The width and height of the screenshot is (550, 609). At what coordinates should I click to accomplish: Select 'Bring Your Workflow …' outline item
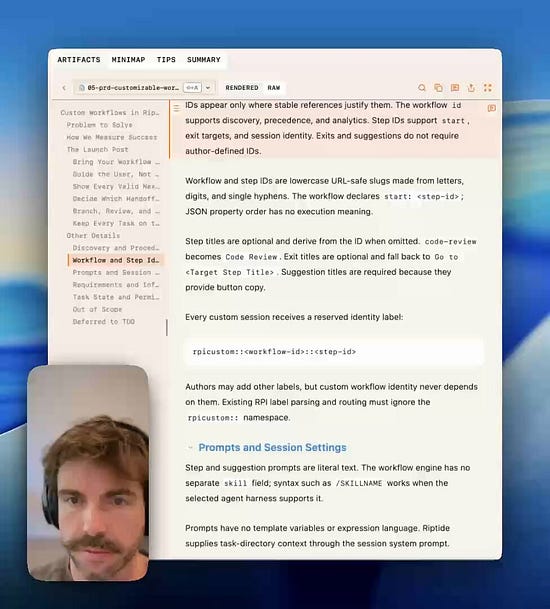pyautogui.click(x=116, y=162)
